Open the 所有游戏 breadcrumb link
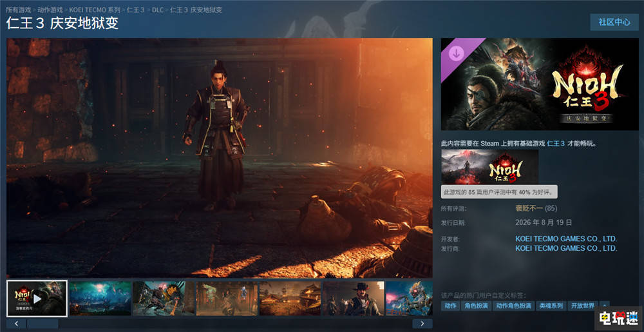644x332 pixels. coord(19,10)
